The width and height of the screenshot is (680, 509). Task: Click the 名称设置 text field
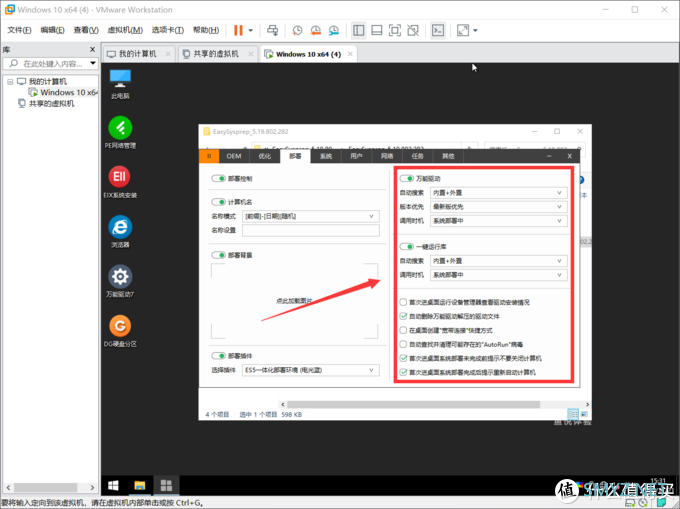pyautogui.click(x=311, y=230)
